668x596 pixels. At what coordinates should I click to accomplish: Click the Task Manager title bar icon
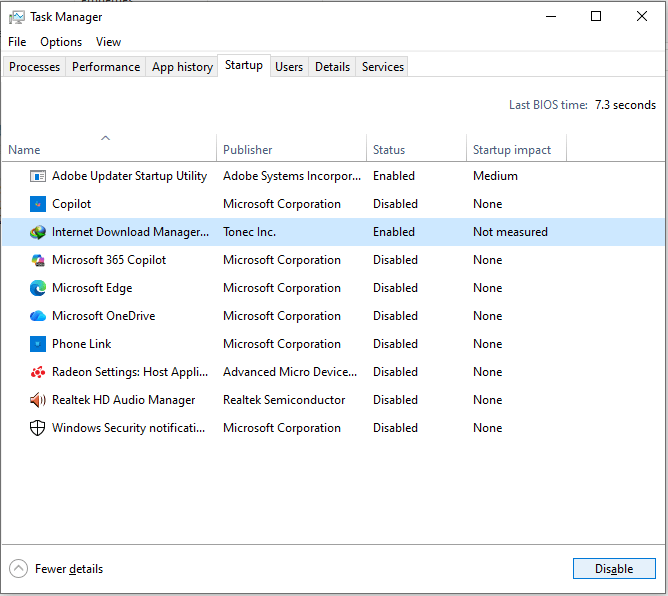[x=17, y=17]
